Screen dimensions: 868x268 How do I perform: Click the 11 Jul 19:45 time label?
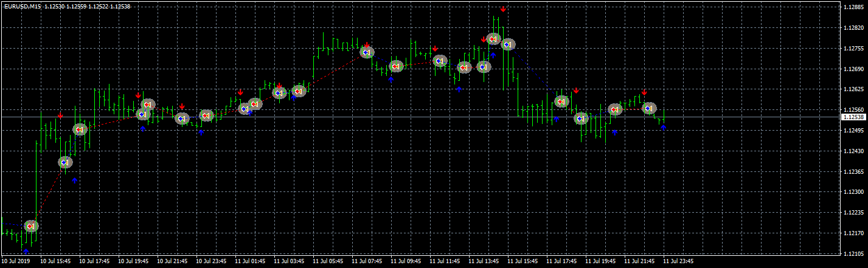pyautogui.click(x=600, y=261)
